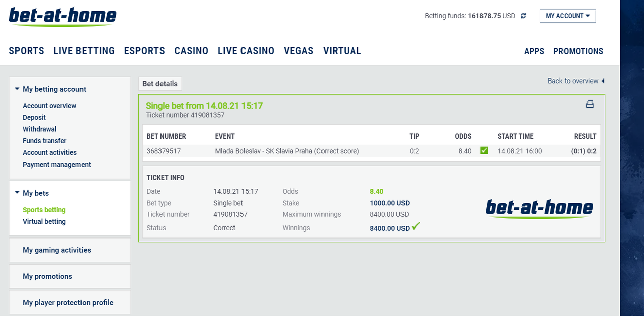Go to Deposit page

pos(34,117)
